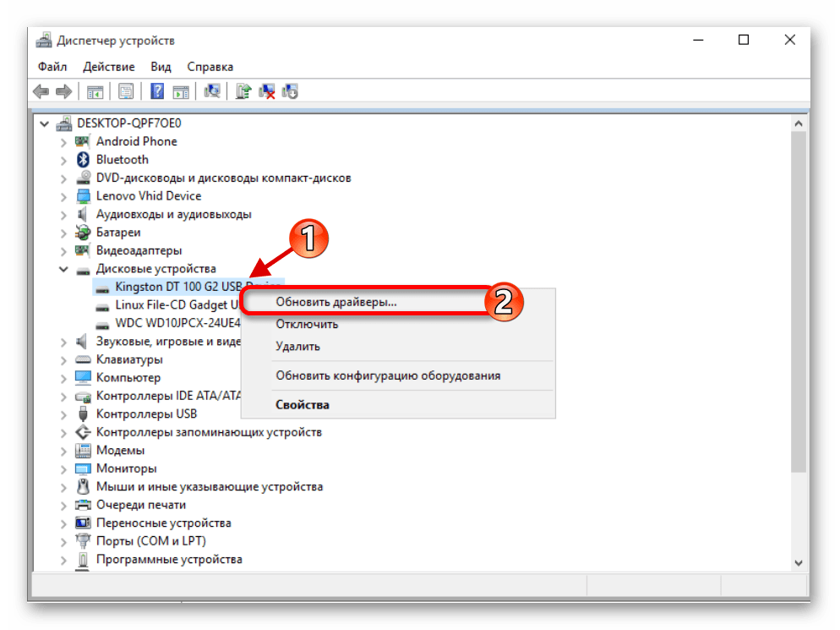Viewport: 840px width, 630px height.
Task: Click the blue Help toolbar icon
Action: [157, 91]
